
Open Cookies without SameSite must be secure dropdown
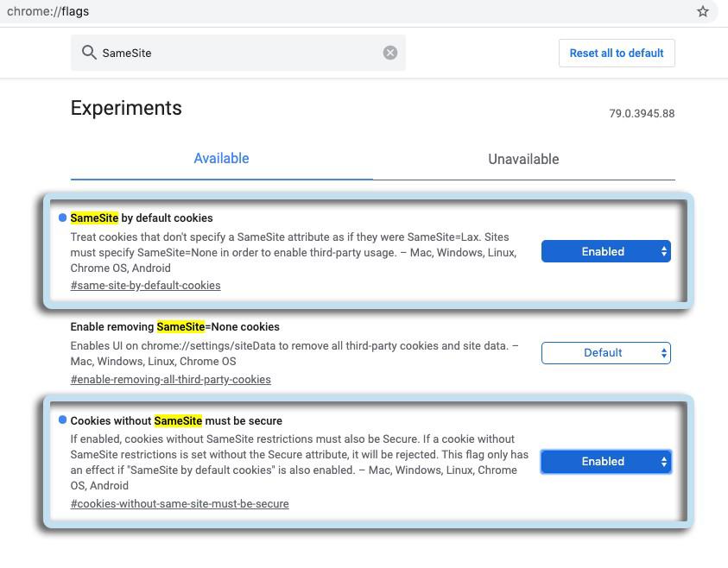click(605, 462)
